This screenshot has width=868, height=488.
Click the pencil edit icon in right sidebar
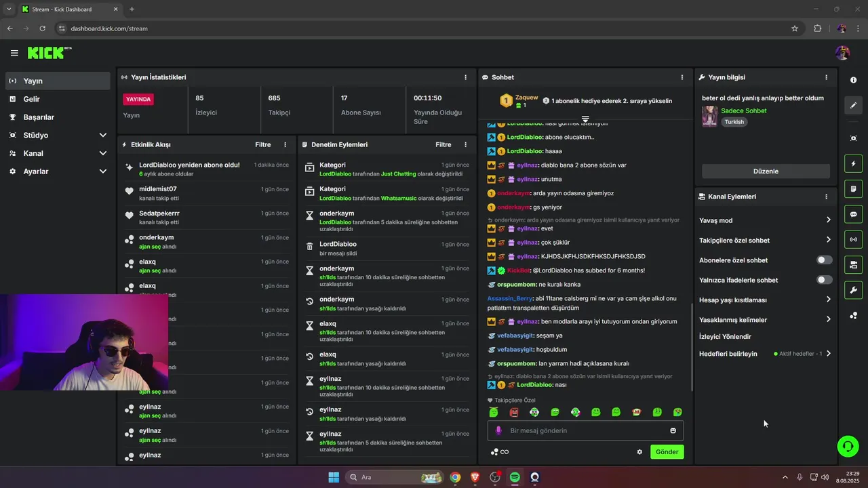coord(853,105)
